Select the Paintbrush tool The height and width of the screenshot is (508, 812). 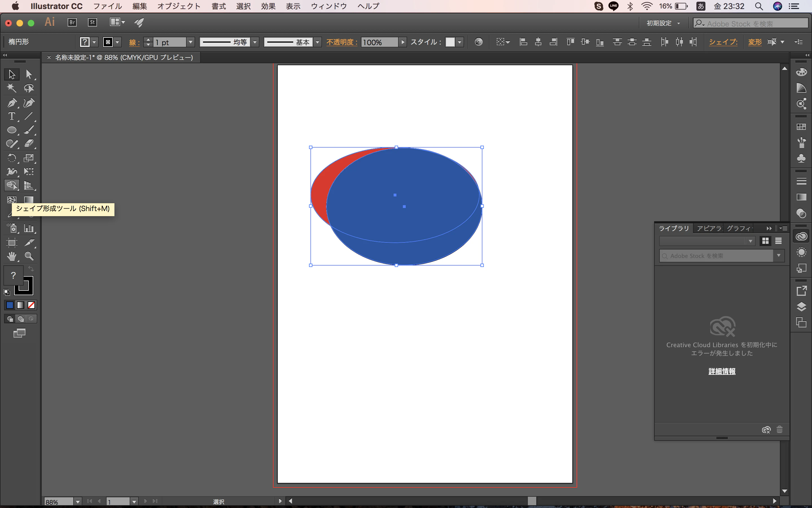click(x=29, y=130)
